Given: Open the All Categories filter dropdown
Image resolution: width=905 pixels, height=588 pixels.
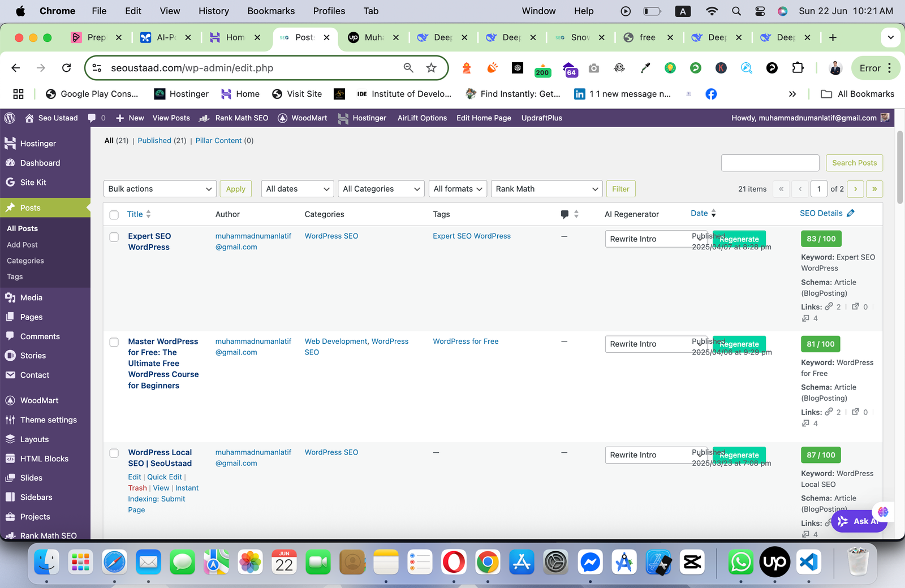Looking at the screenshot, I should pyautogui.click(x=381, y=189).
